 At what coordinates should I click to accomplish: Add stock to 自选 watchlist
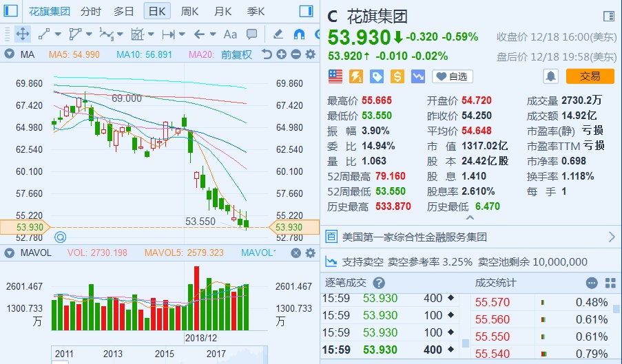click(x=453, y=76)
